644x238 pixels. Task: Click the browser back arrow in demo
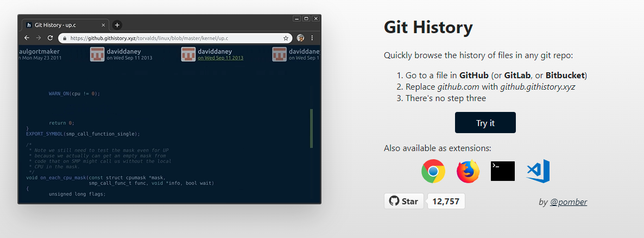click(27, 38)
